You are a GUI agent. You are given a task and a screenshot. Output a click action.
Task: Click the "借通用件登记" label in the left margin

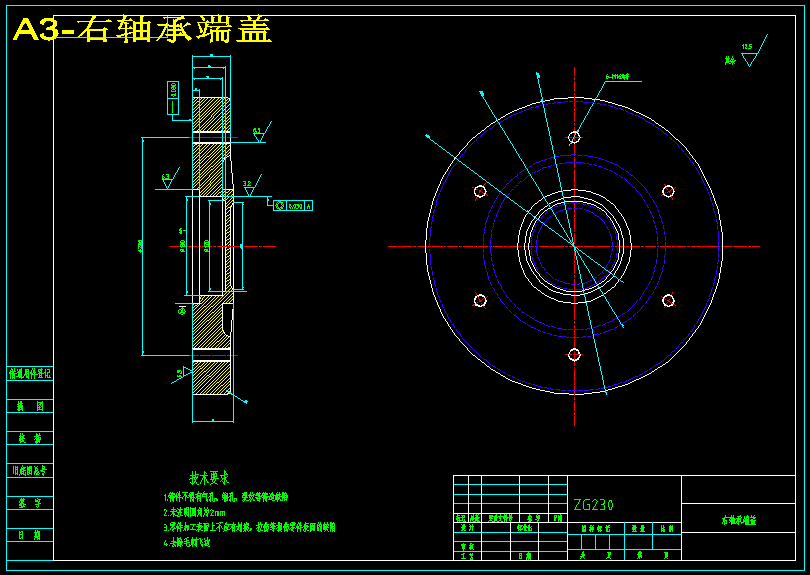point(30,374)
